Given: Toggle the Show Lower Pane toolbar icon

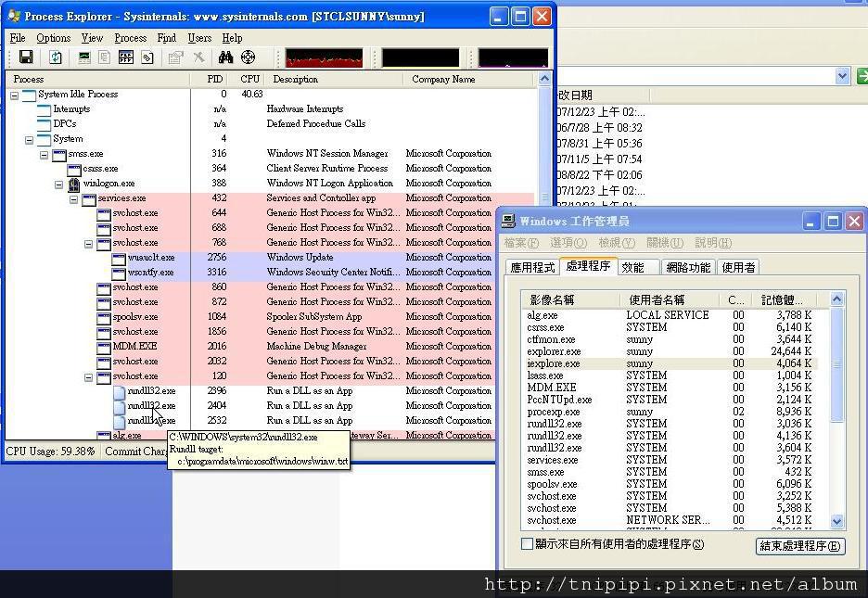Looking at the screenshot, I should [x=126, y=57].
